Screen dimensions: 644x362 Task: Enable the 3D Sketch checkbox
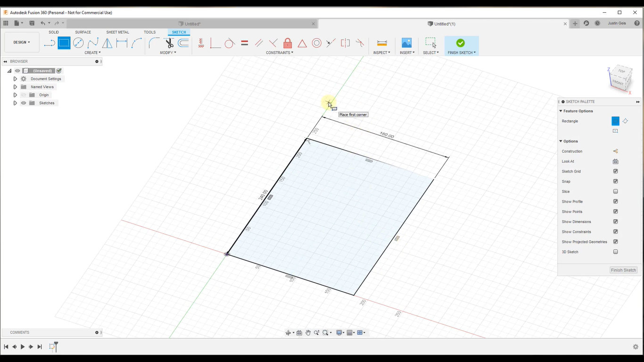[615, 252]
